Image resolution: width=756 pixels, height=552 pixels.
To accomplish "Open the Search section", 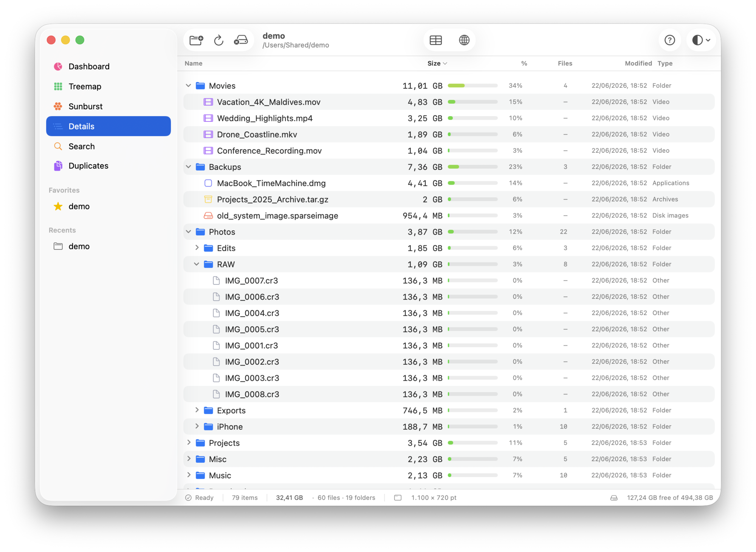I will coord(108,146).
